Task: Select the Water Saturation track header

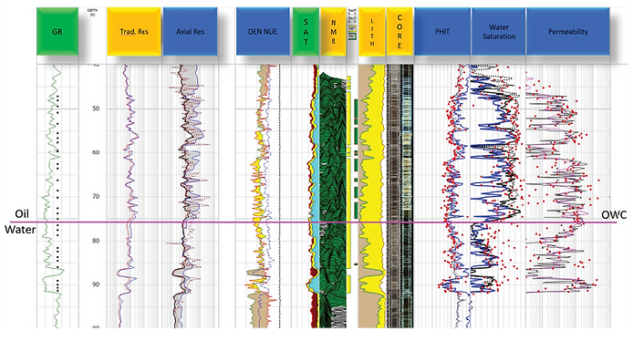Action: click(499, 32)
